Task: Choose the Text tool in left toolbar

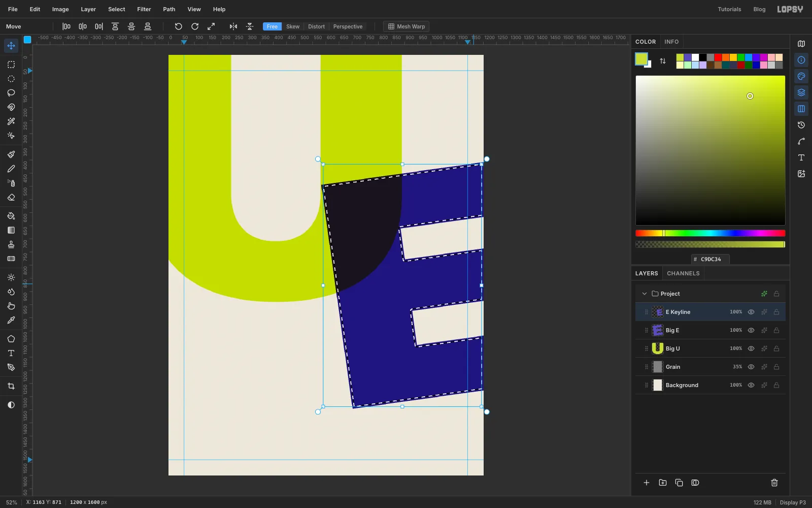Action: coord(11,353)
